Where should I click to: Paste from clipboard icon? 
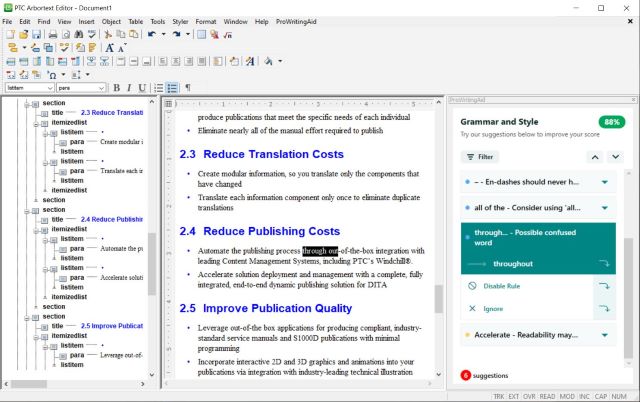133,35
